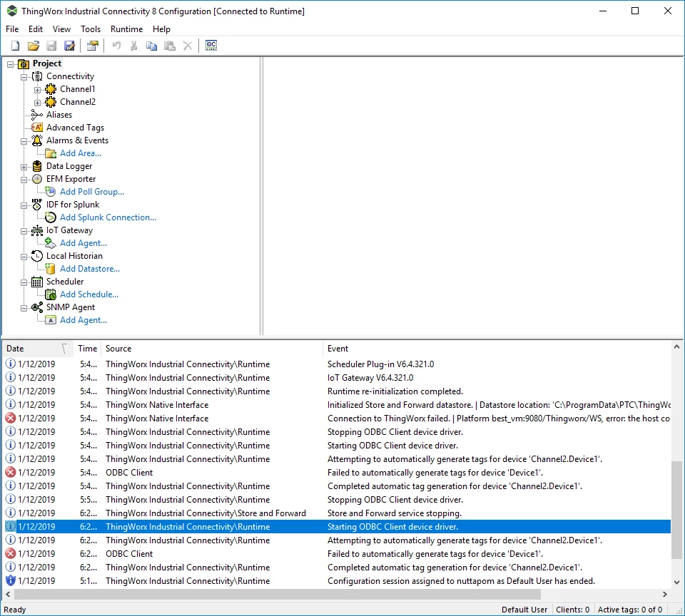The image size is (685, 616).
Task: Click the Save toolbar icon
Action: [51, 46]
